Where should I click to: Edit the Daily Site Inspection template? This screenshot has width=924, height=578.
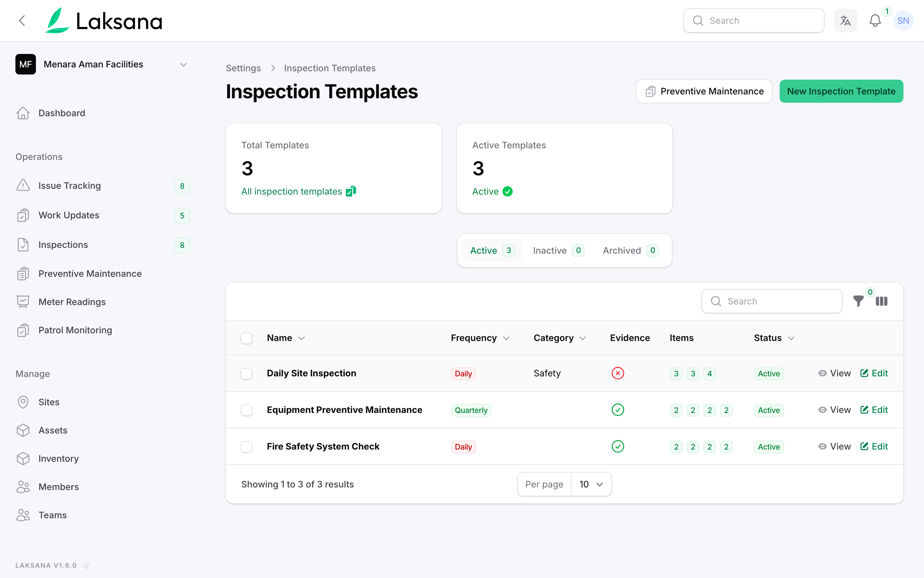874,373
